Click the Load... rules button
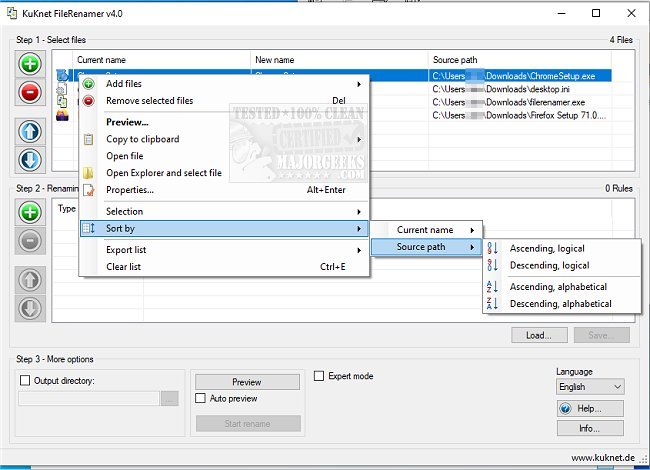 click(539, 335)
